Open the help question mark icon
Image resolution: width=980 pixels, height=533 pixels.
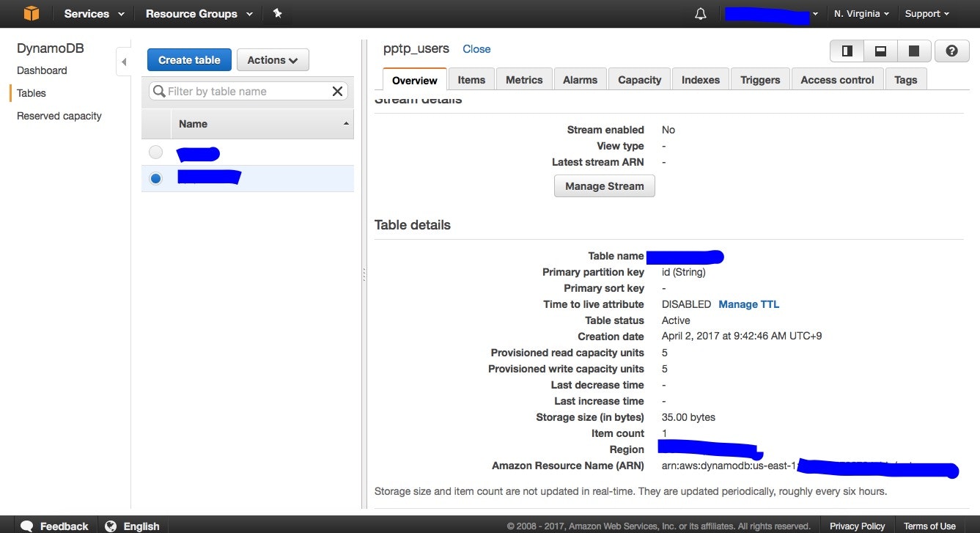952,51
